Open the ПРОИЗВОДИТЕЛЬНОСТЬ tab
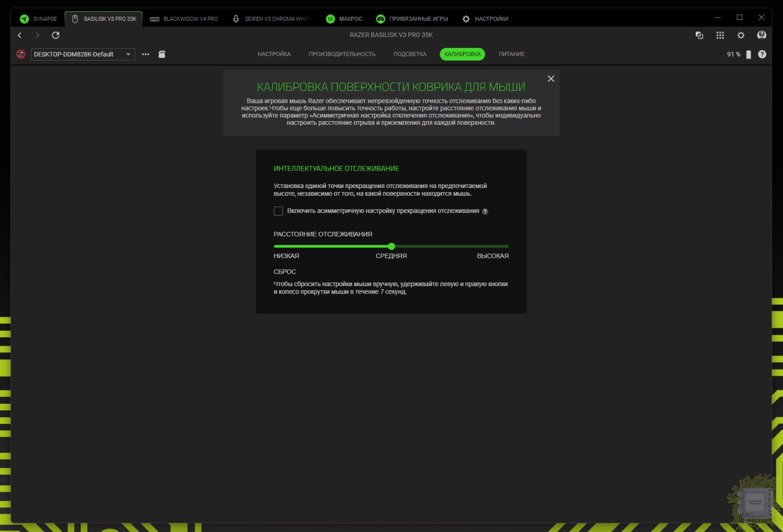The width and height of the screenshot is (783, 532). pos(342,54)
